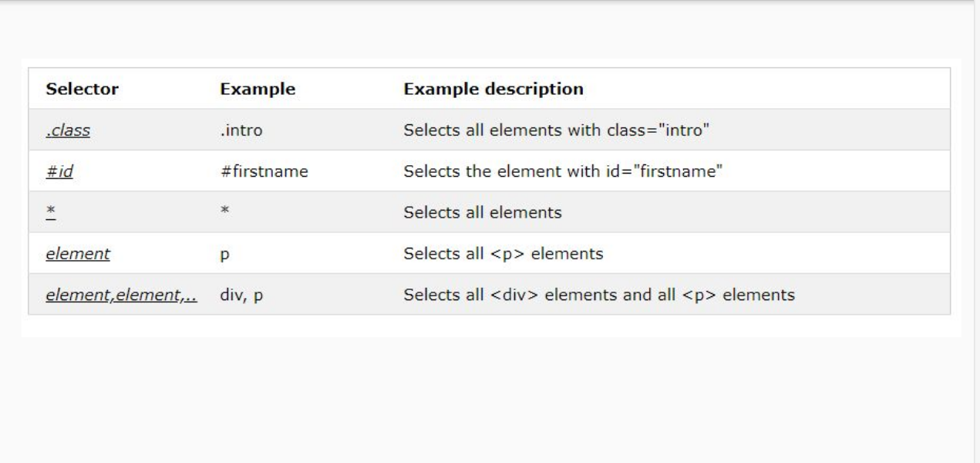Image resolution: width=980 pixels, height=463 pixels.
Task: Click the '#firstname' example cell
Action: tap(264, 171)
